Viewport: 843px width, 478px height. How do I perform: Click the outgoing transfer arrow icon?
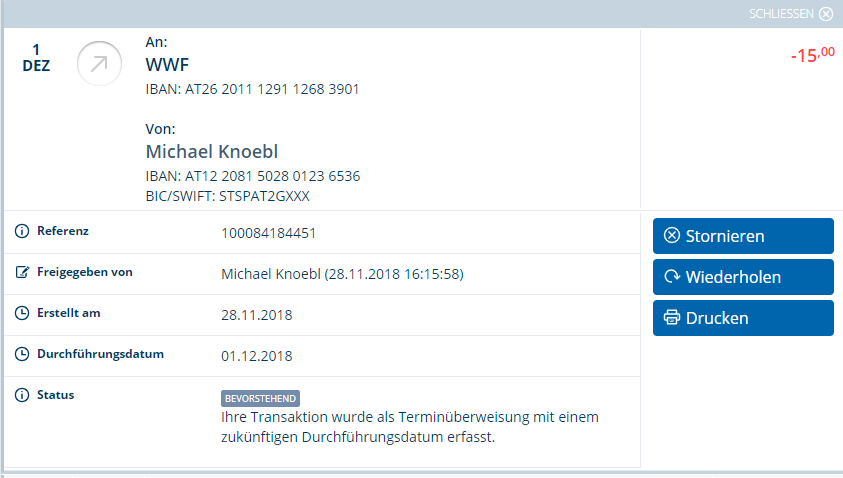pos(99,63)
